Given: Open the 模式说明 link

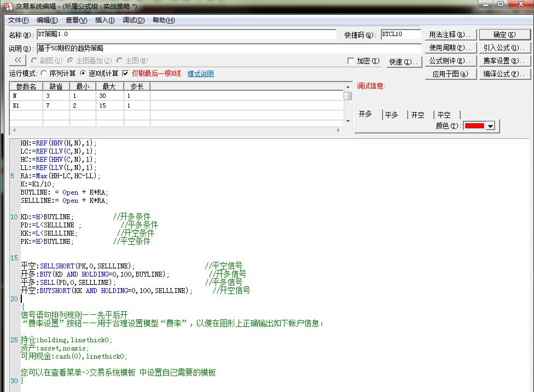Looking at the screenshot, I should [200, 74].
